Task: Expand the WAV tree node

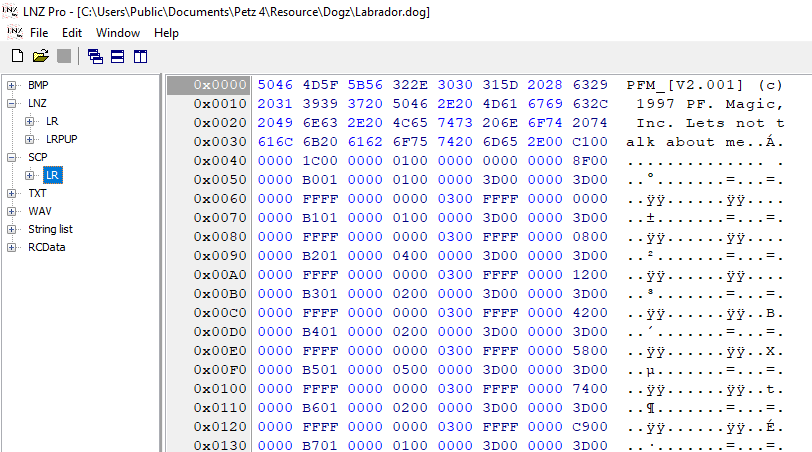Action: (x=12, y=211)
